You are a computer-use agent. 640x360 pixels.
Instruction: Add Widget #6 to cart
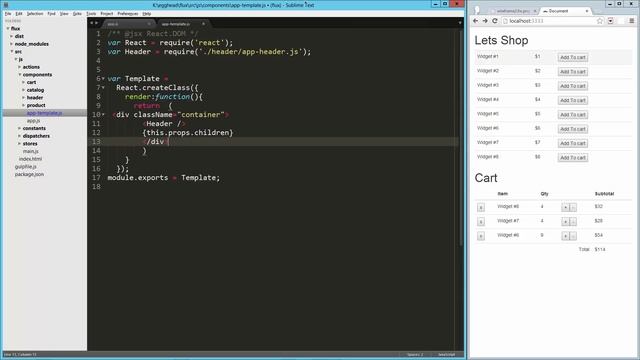[573, 129]
